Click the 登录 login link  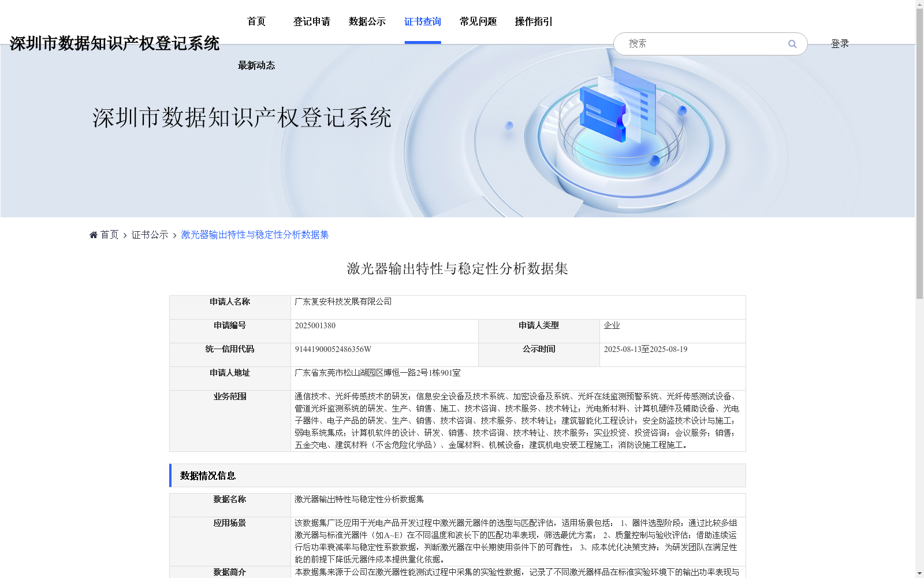click(840, 43)
